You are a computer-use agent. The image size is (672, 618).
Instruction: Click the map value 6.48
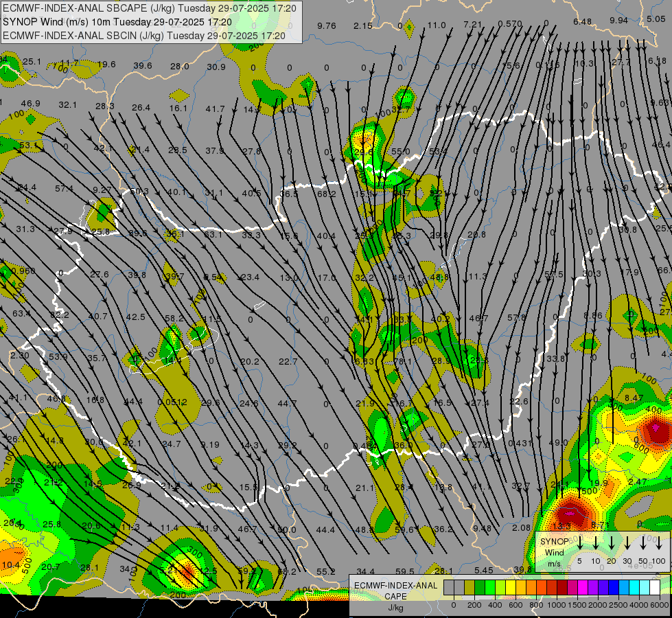coord(583,21)
